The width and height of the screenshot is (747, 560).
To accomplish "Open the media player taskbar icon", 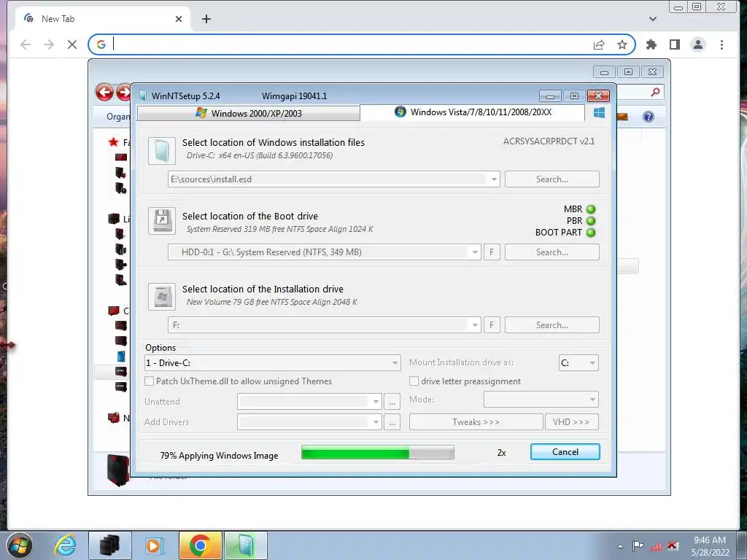I will [x=154, y=545].
